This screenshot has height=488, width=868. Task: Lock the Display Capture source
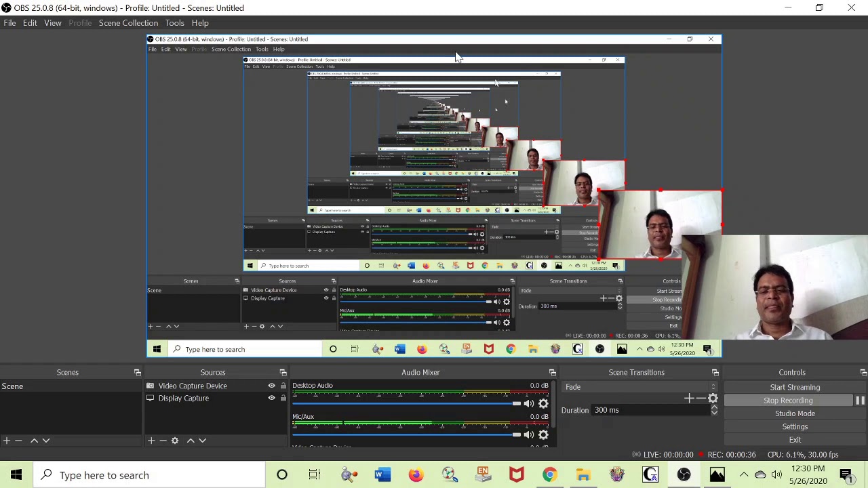point(283,399)
